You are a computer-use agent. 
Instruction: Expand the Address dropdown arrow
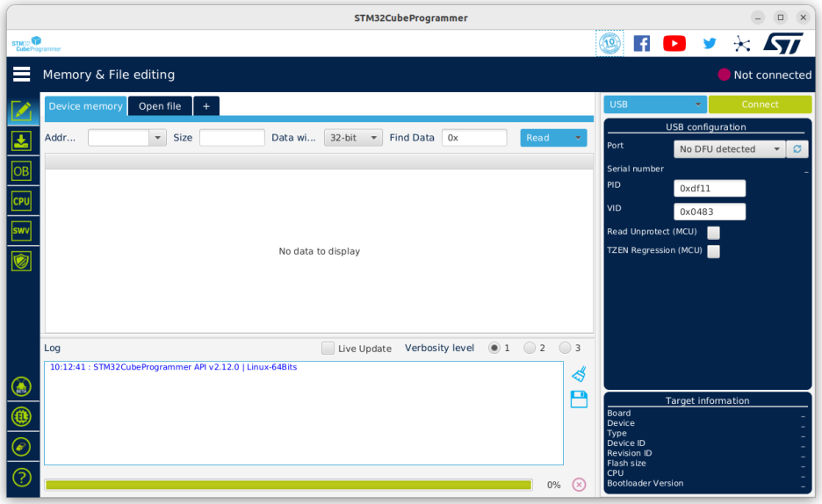point(157,138)
